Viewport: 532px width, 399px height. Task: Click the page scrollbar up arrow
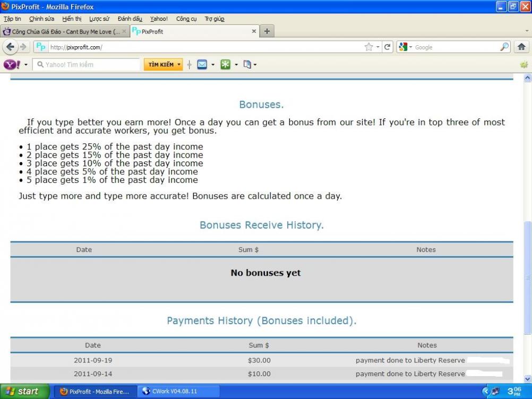[x=527, y=78]
